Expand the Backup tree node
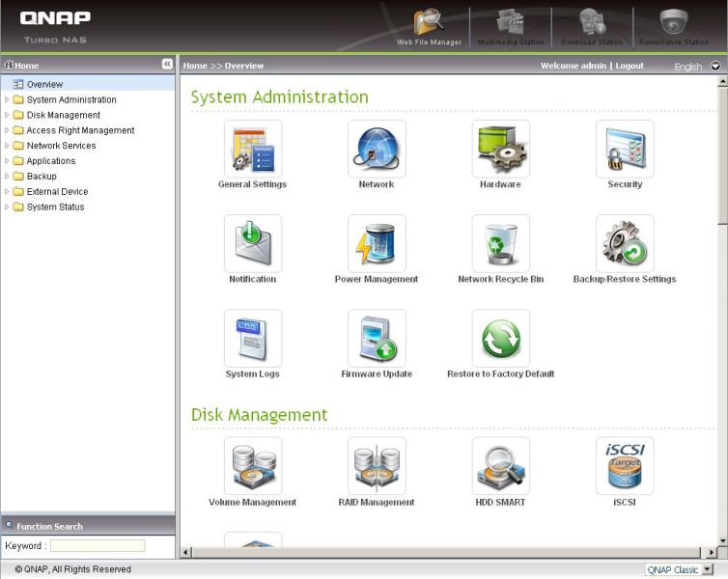Viewport: 728px width, 579px height. (x=7, y=176)
